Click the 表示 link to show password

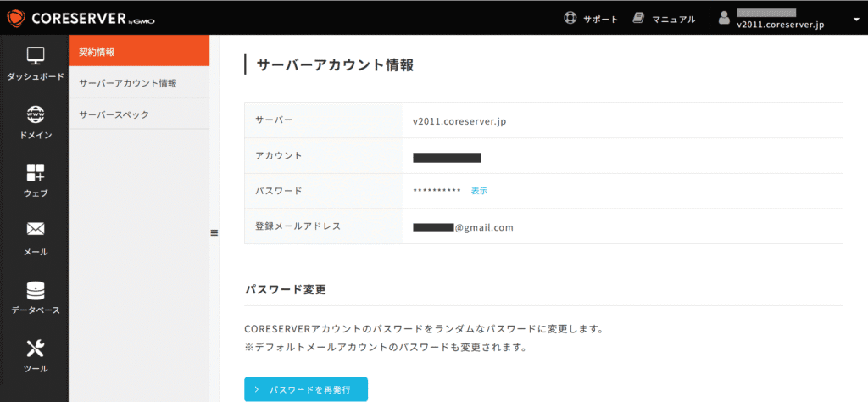click(480, 191)
